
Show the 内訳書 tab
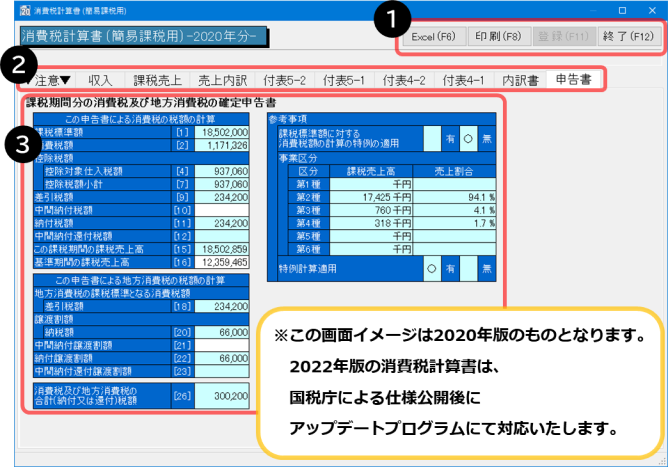point(521,78)
